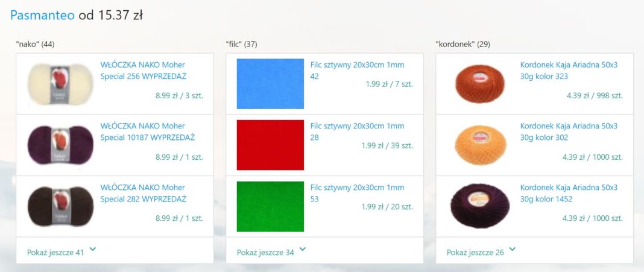The image size is (644, 272).
Task: Expand with chevron next to Pokaż jeszcze 41
Action: point(93,249)
